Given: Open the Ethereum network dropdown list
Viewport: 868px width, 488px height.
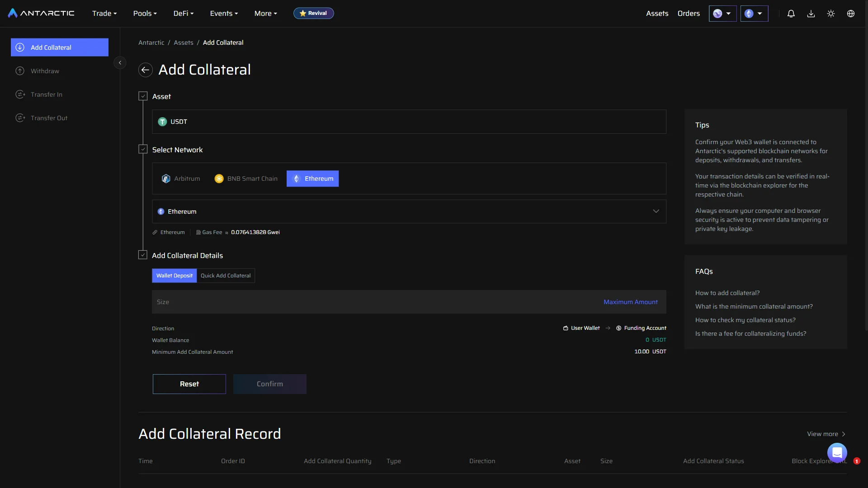Looking at the screenshot, I should 409,211.
